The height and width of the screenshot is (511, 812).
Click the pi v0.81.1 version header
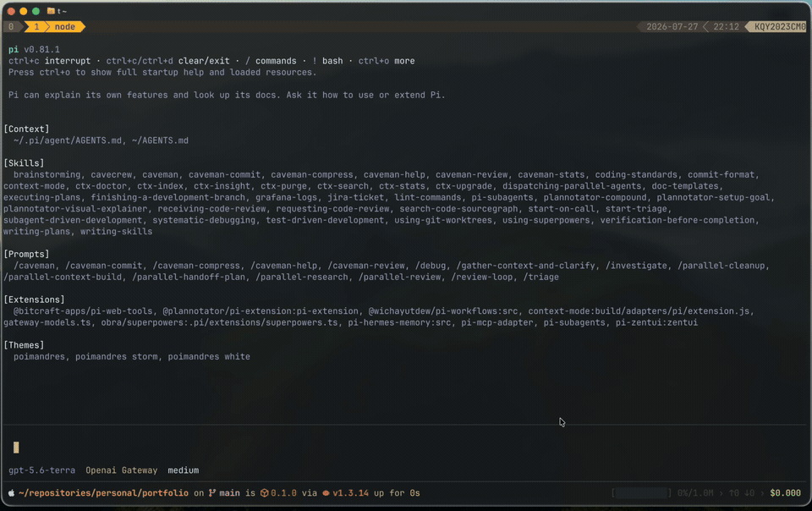pyautogui.click(x=34, y=49)
